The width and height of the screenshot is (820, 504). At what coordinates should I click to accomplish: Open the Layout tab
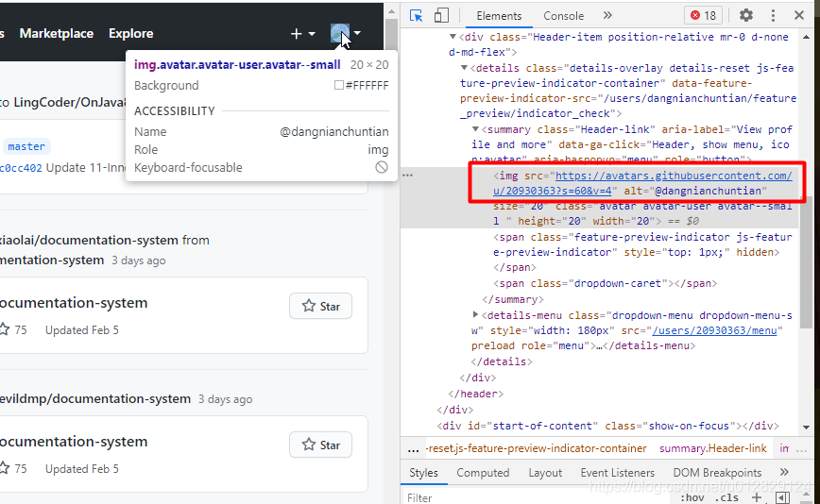(545, 473)
